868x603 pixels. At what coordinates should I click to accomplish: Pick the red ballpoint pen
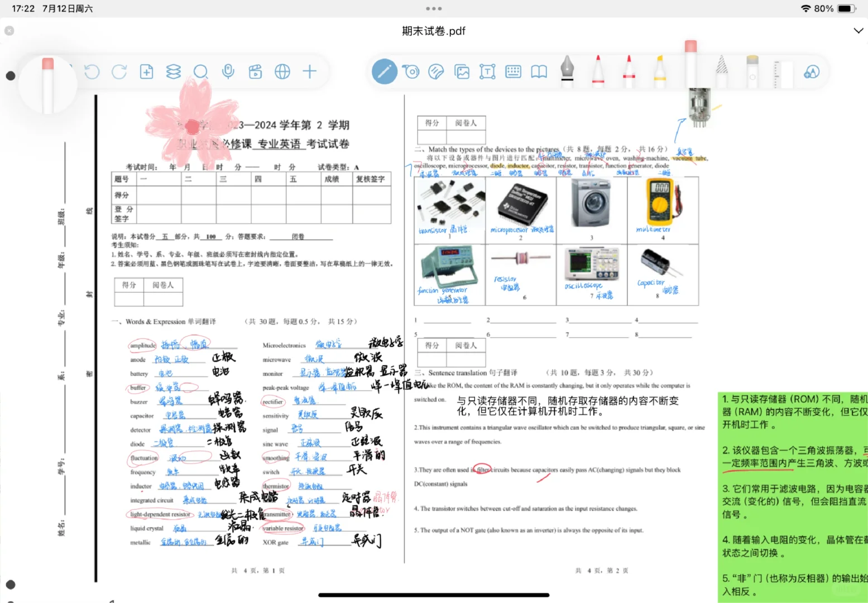[598, 70]
